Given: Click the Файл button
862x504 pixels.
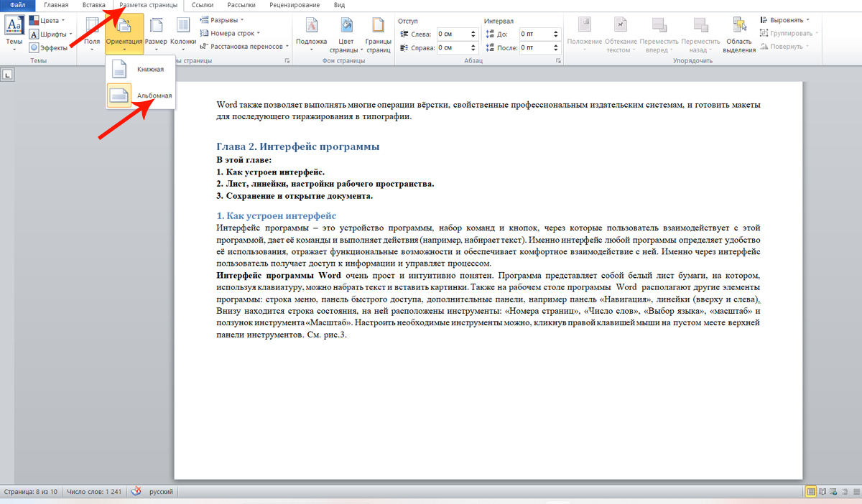Looking at the screenshot, I should 17,5.
